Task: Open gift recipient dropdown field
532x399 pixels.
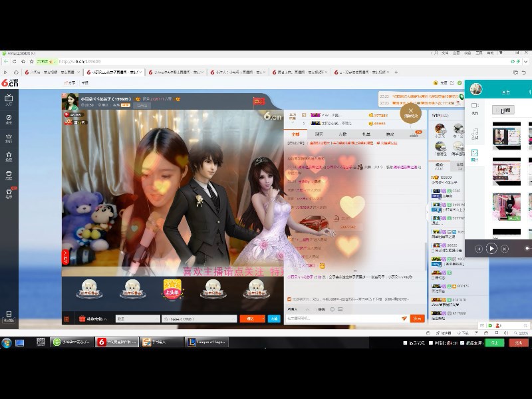Action: point(199,319)
